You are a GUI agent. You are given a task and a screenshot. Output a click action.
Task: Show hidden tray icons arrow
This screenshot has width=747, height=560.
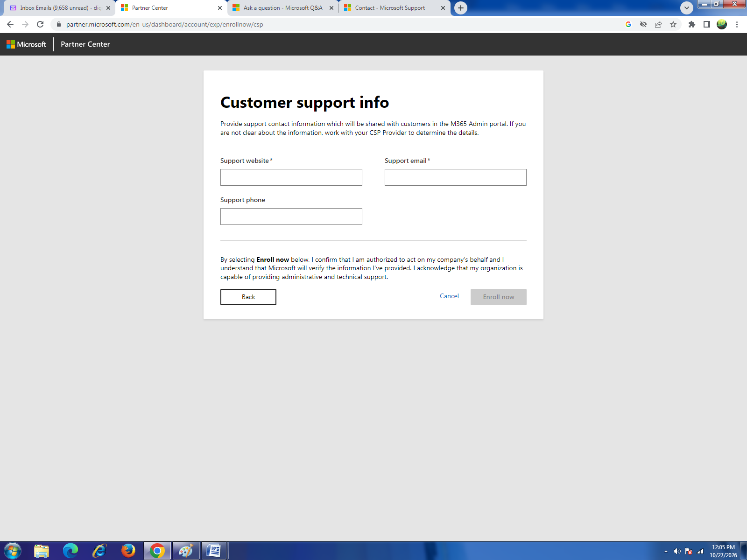click(666, 552)
